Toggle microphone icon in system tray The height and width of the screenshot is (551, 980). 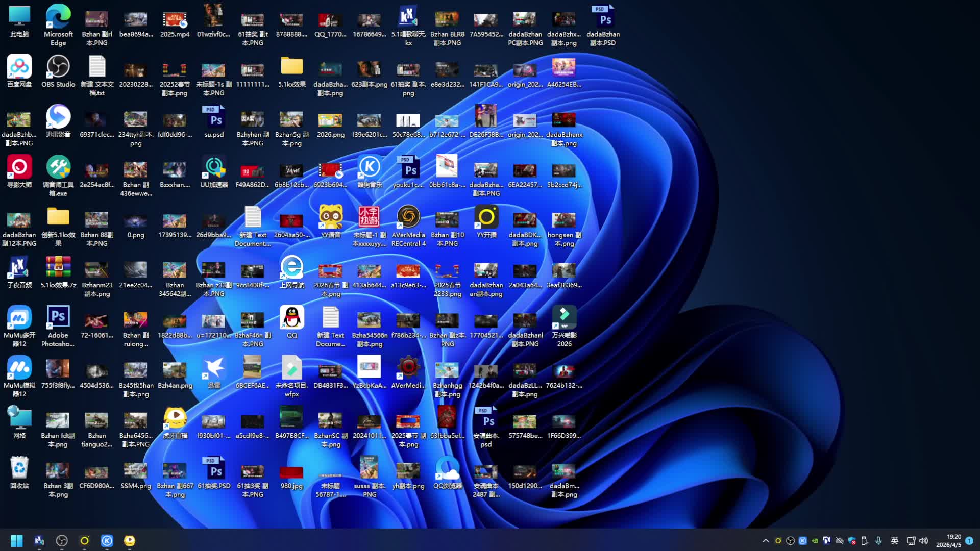click(x=878, y=541)
